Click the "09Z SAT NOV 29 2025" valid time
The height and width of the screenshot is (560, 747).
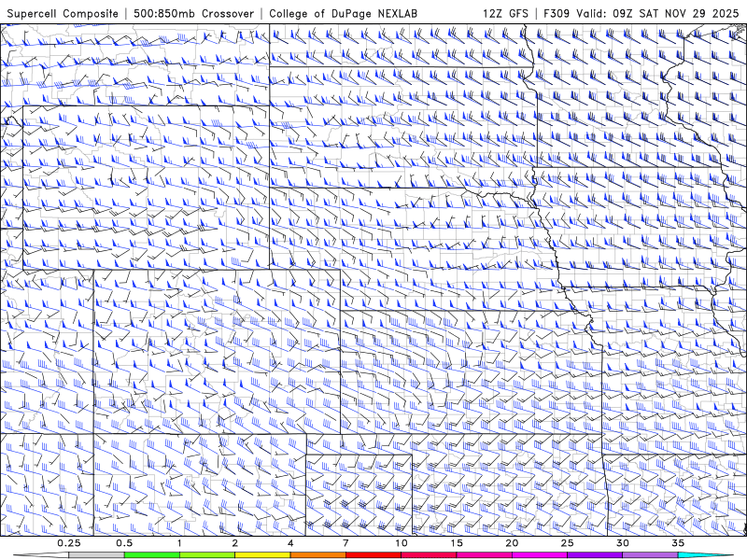tap(675, 13)
